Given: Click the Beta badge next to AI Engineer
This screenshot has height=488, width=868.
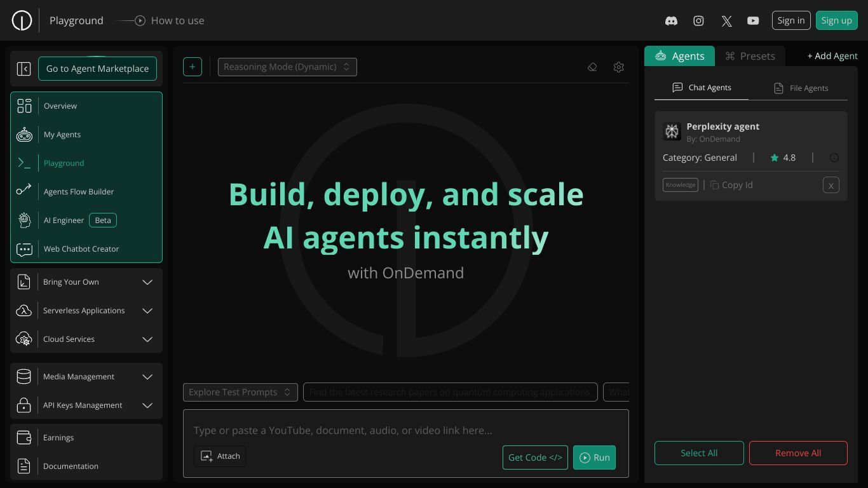Looking at the screenshot, I should point(103,220).
